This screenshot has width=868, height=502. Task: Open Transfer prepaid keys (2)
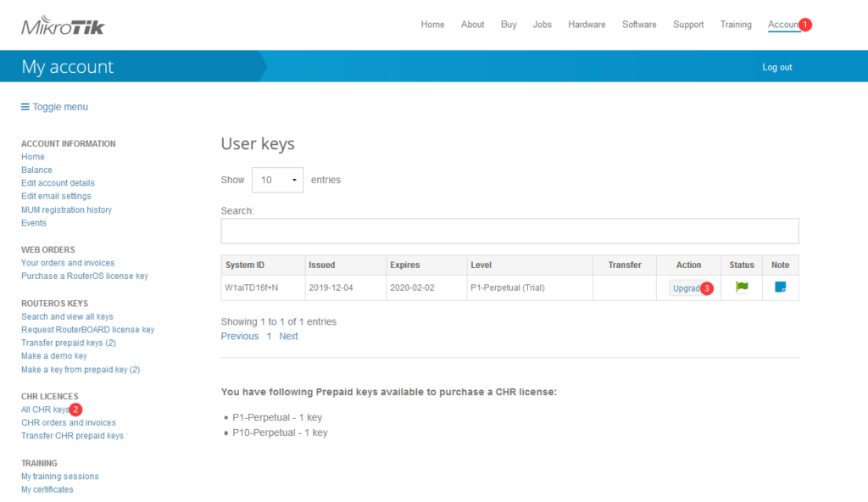[x=69, y=343]
